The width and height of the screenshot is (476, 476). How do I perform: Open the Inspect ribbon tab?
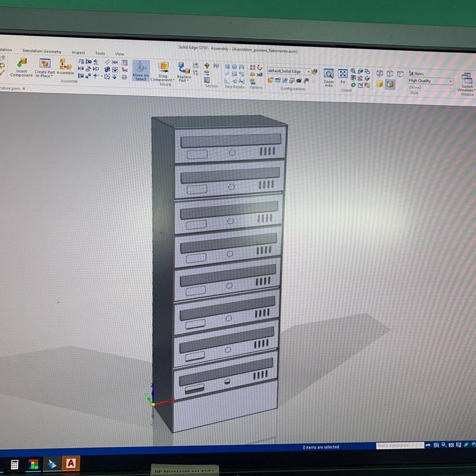(x=78, y=53)
